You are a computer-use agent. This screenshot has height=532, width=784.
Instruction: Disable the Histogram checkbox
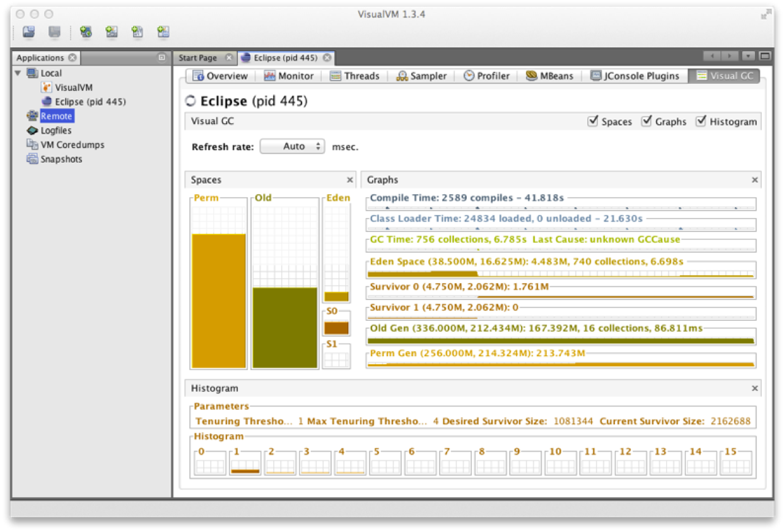click(701, 121)
